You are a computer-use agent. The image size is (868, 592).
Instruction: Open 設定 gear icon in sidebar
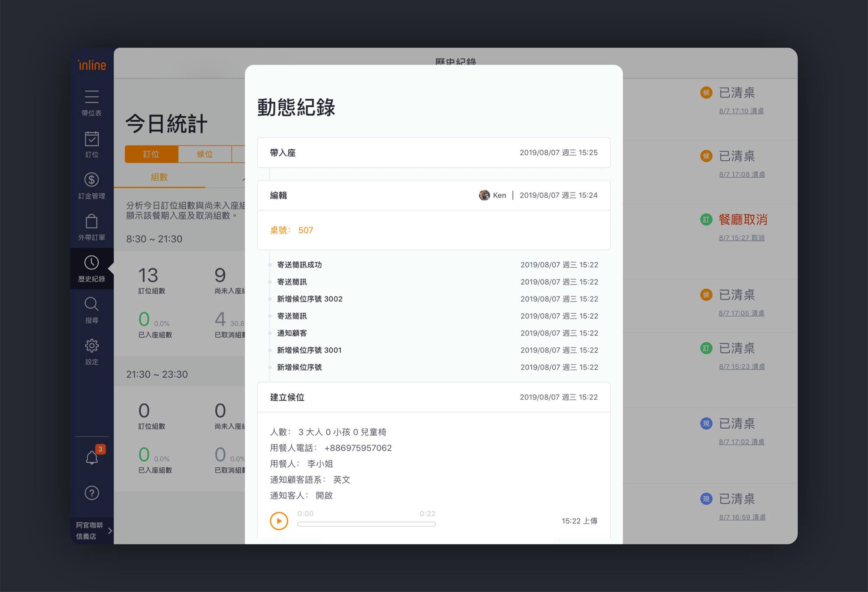point(92,346)
